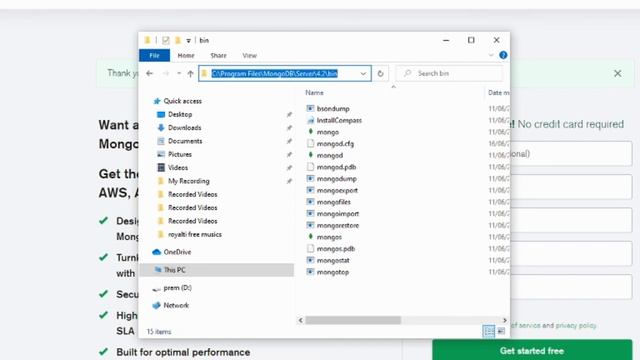Open the Share ribbon tab
The image size is (640, 360).
tap(218, 56)
